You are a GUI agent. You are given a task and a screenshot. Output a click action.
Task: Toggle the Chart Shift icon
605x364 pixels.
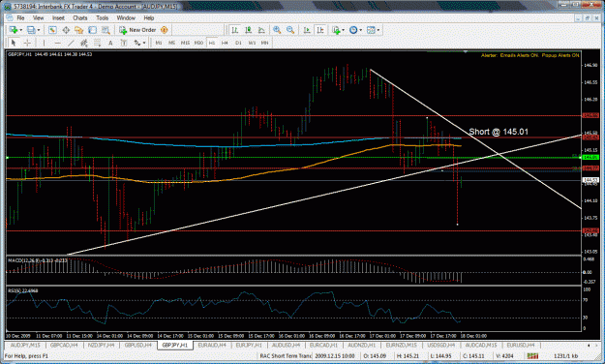320,30
